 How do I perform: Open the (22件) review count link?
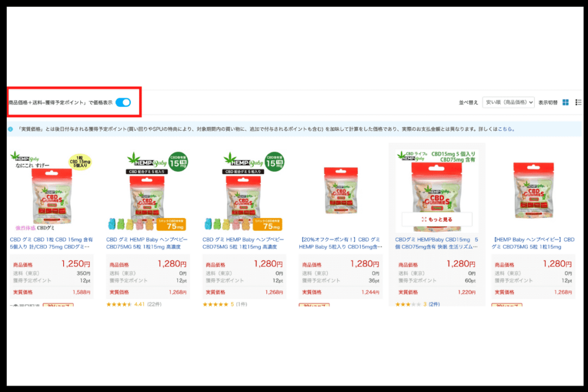[x=154, y=304]
